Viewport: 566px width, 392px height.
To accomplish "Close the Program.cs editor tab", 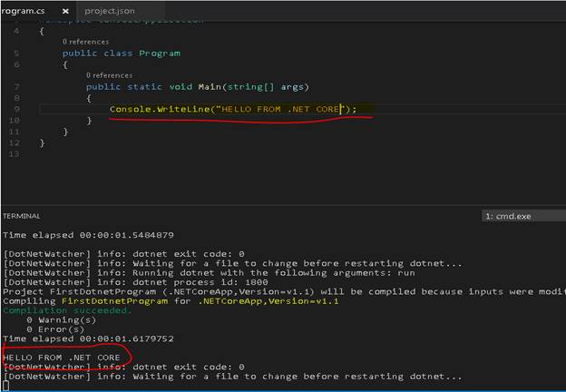I will [65, 11].
